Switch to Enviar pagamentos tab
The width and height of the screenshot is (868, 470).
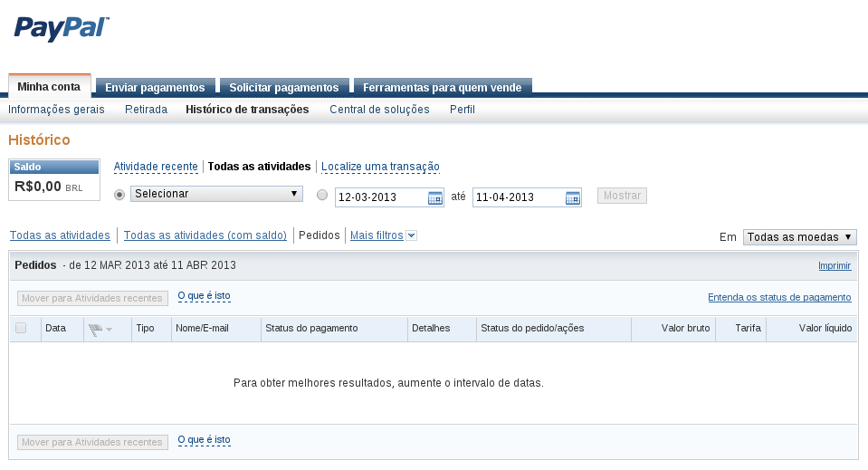(x=155, y=87)
